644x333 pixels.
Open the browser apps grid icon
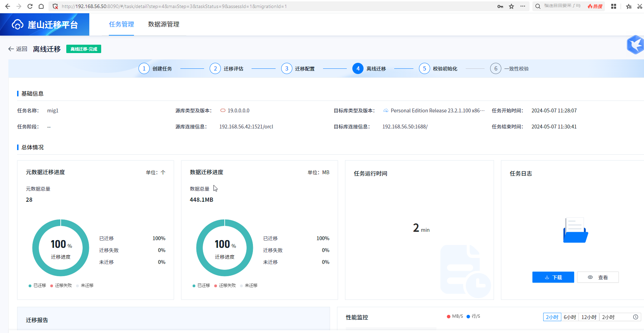tap(614, 6)
